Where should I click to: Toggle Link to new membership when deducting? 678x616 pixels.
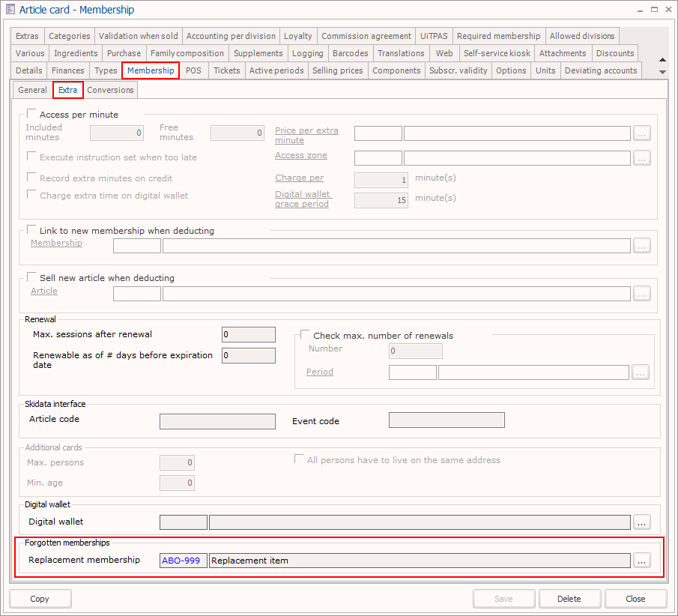click(x=31, y=230)
